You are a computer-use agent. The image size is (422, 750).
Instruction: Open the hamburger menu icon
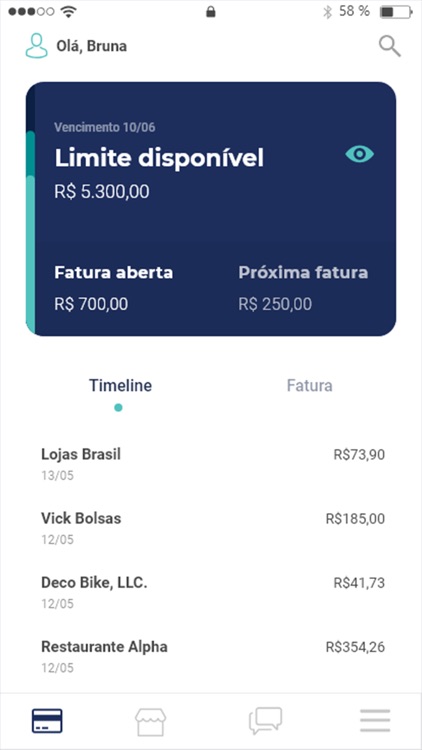pyautogui.click(x=375, y=720)
